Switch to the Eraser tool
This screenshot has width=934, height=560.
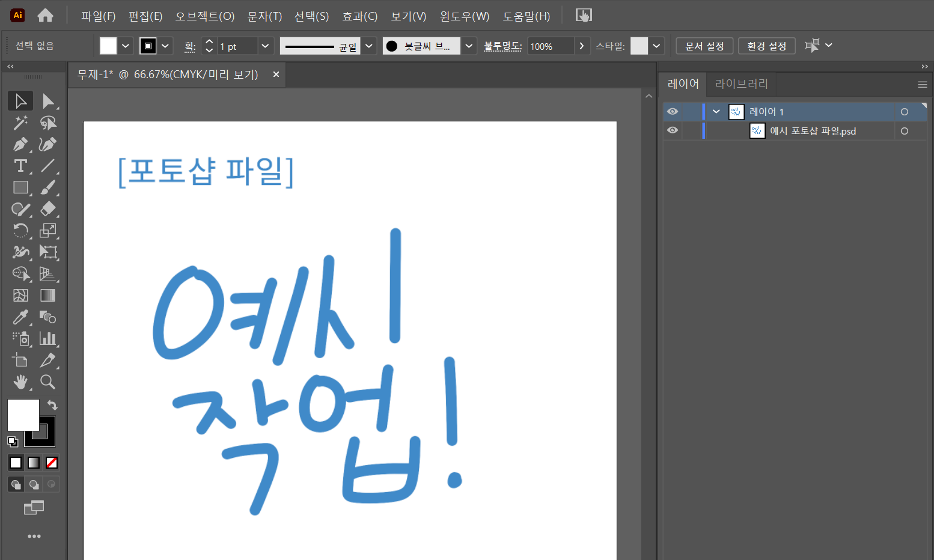point(48,209)
